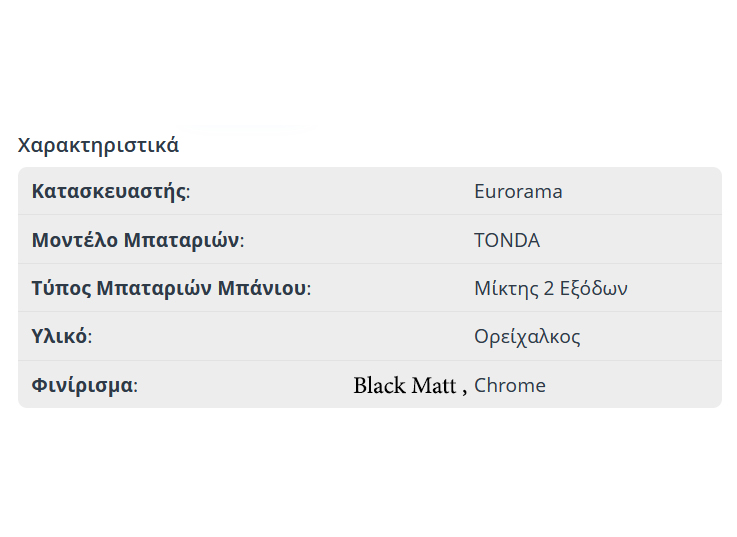The width and height of the screenshot is (737, 537).
Task: Open the Eurorama manufacturer value
Action: [x=518, y=191]
